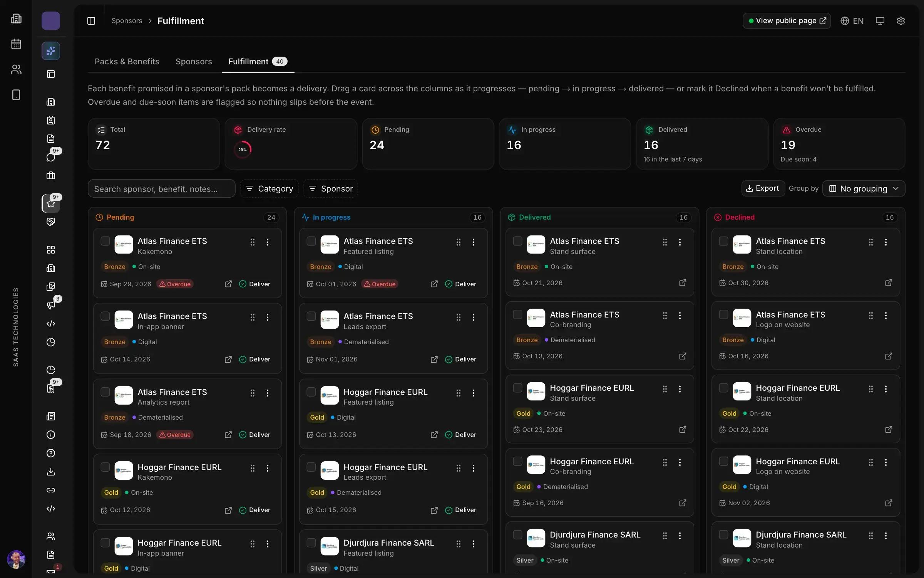Grab drag handle on Atlas Stand surface card
The width and height of the screenshot is (924, 578).
pos(665,242)
